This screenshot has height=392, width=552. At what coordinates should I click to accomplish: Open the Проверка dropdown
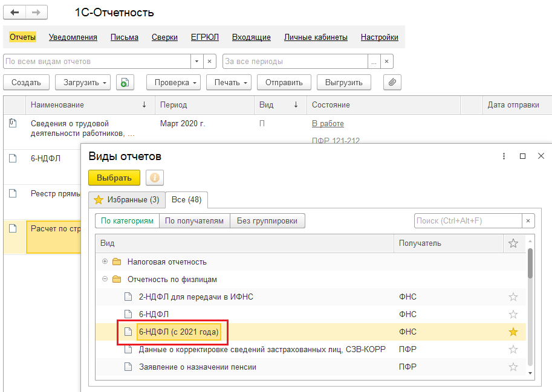point(173,82)
